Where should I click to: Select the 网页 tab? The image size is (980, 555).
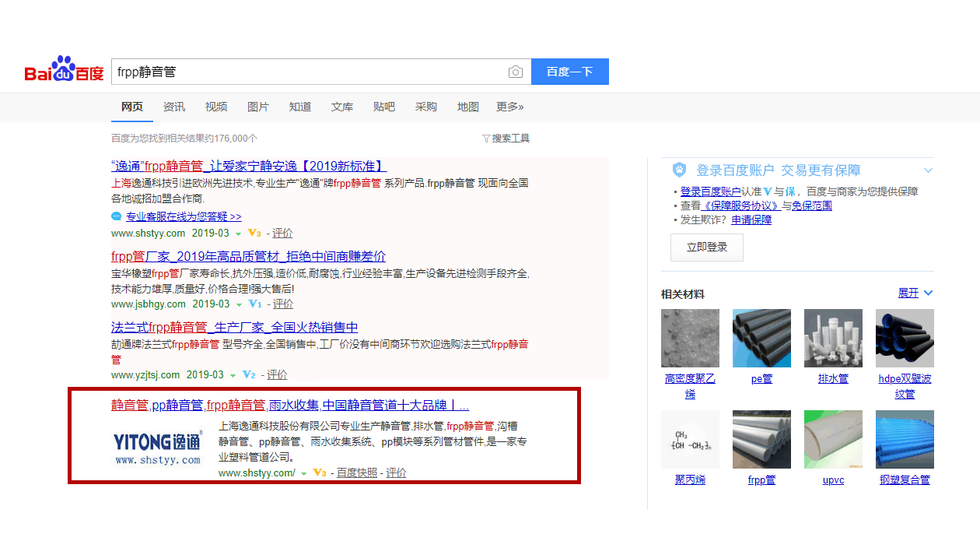(x=132, y=107)
